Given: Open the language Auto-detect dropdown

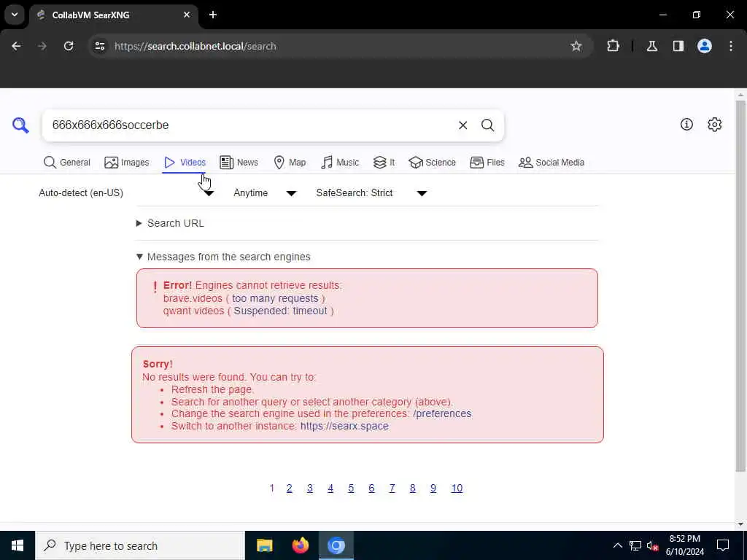Looking at the screenshot, I should click(127, 192).
